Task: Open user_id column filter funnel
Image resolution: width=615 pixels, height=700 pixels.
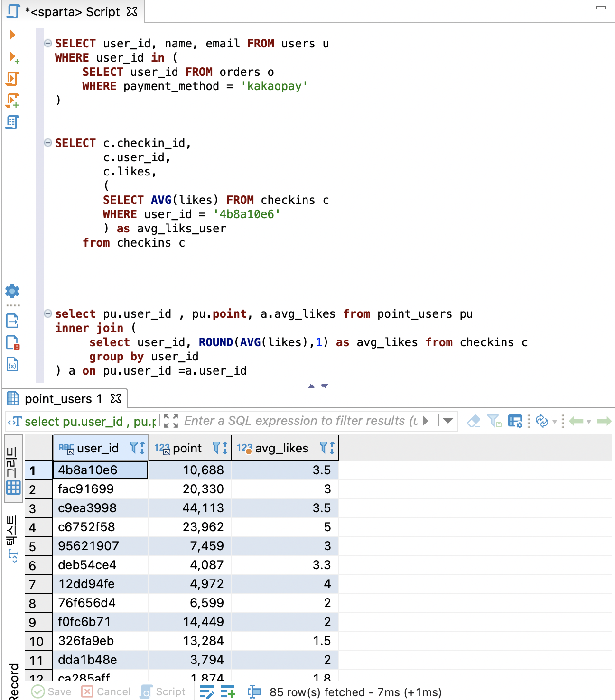Action: coord(134,448)
